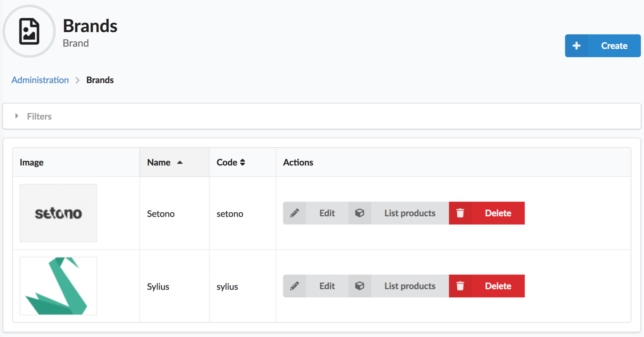Image resolution: width=644 pixels, height=337 pixels.
Task: Click the Brands breadcrumb item
Action: click(x=100, y=80)
